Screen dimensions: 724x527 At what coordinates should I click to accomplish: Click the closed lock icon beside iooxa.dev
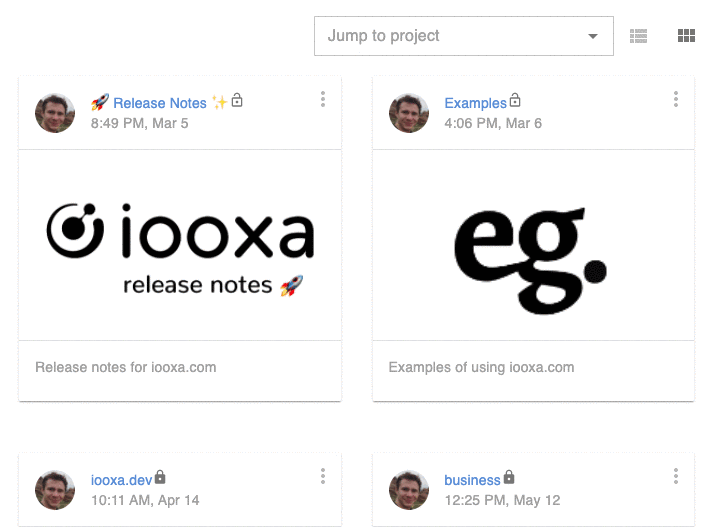pyautogui.click(x=160, y=477)
